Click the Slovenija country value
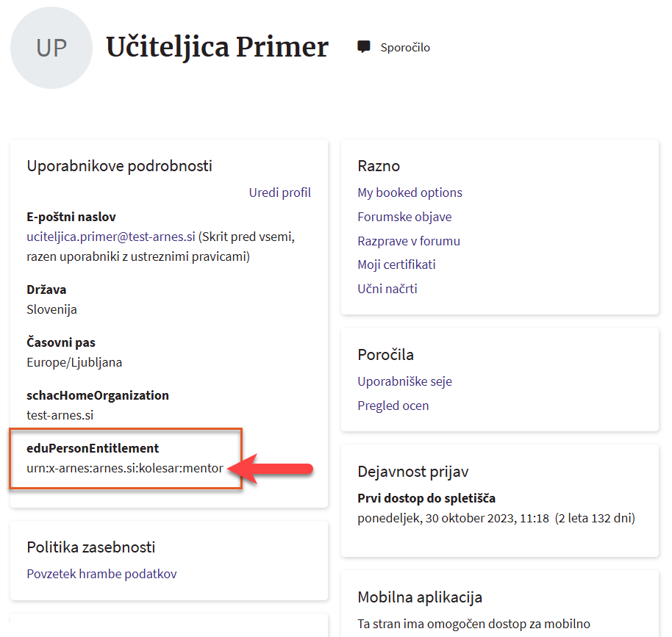This screenshot has width=672, height=637. coord(51,309)
